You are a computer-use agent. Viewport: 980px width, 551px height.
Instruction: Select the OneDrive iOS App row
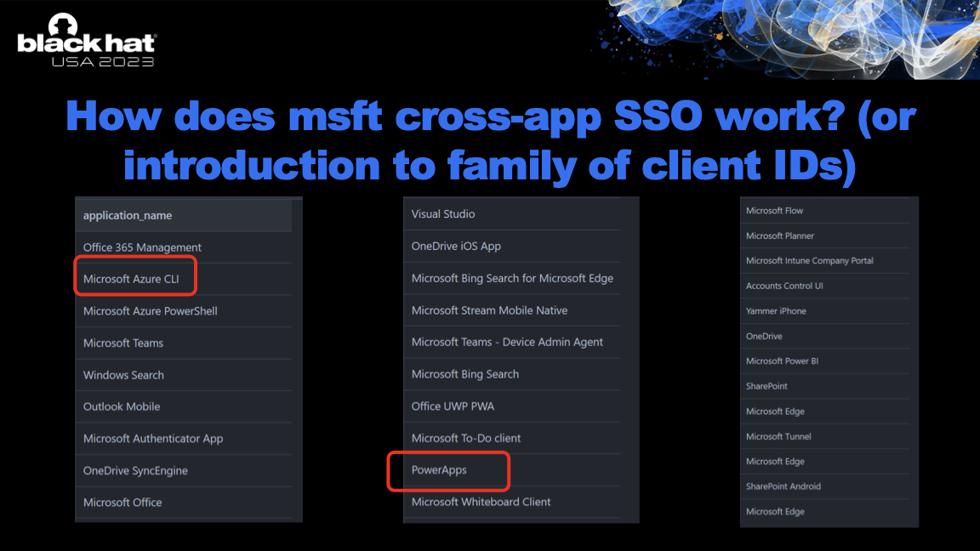point(512,246)
